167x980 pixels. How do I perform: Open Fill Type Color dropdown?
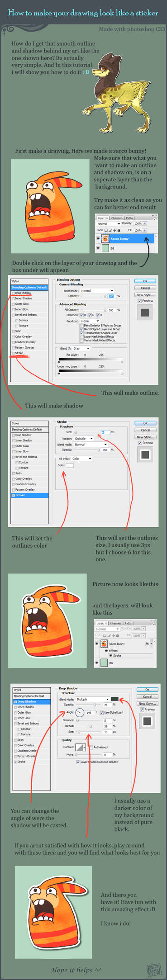coord(81,459)
